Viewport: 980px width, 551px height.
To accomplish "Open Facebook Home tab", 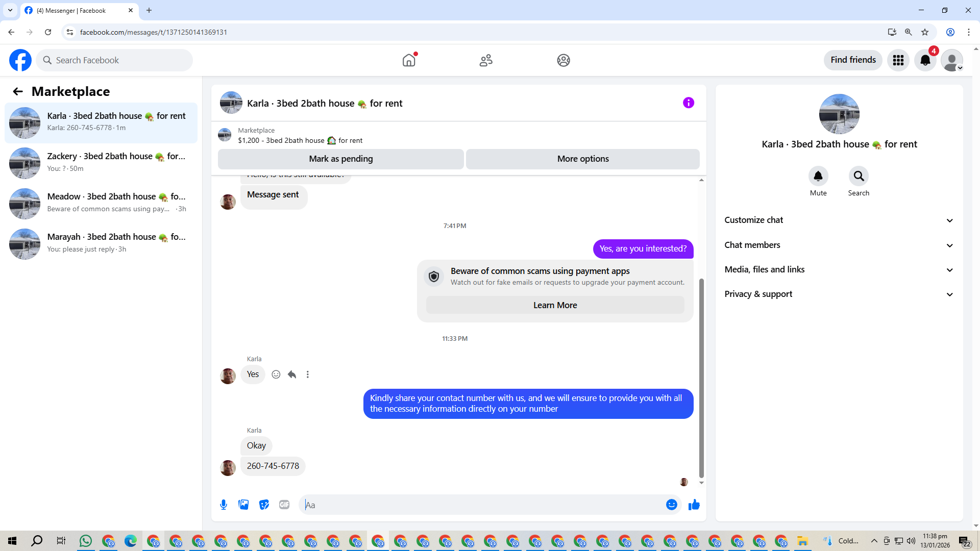I will click(x=409, y=60).
